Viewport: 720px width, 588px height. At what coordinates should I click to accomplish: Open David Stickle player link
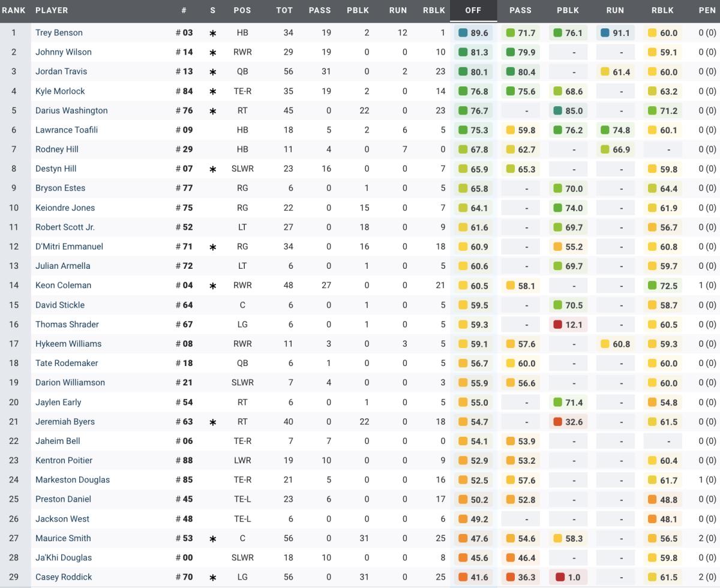tap(60, 305)
